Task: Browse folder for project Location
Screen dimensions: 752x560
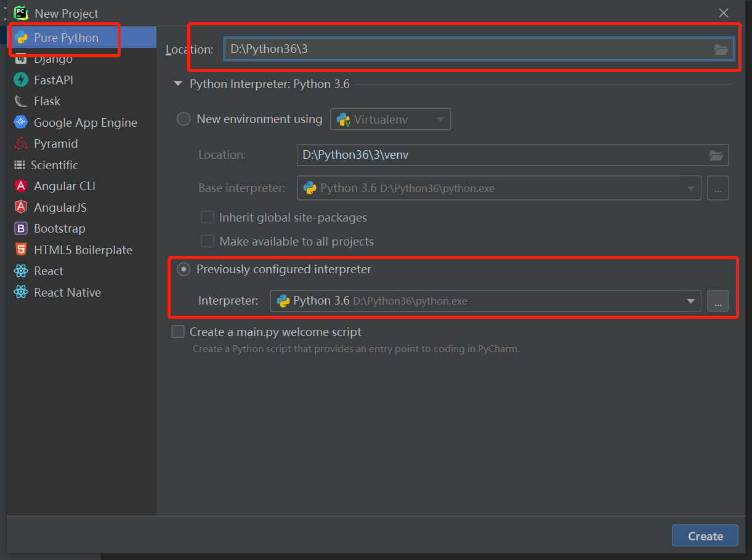Action: pos(721,50)
